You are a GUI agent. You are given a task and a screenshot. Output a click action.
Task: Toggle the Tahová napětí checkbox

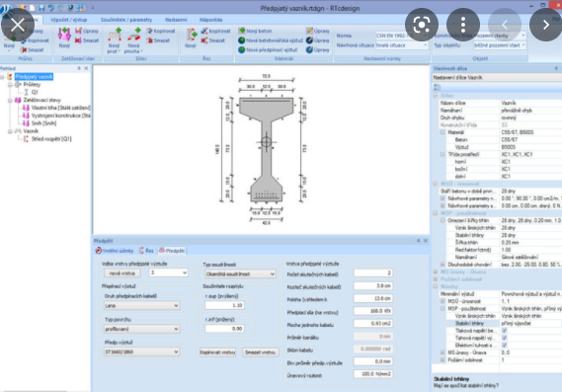pyautogui.click(x=505, y=338)
